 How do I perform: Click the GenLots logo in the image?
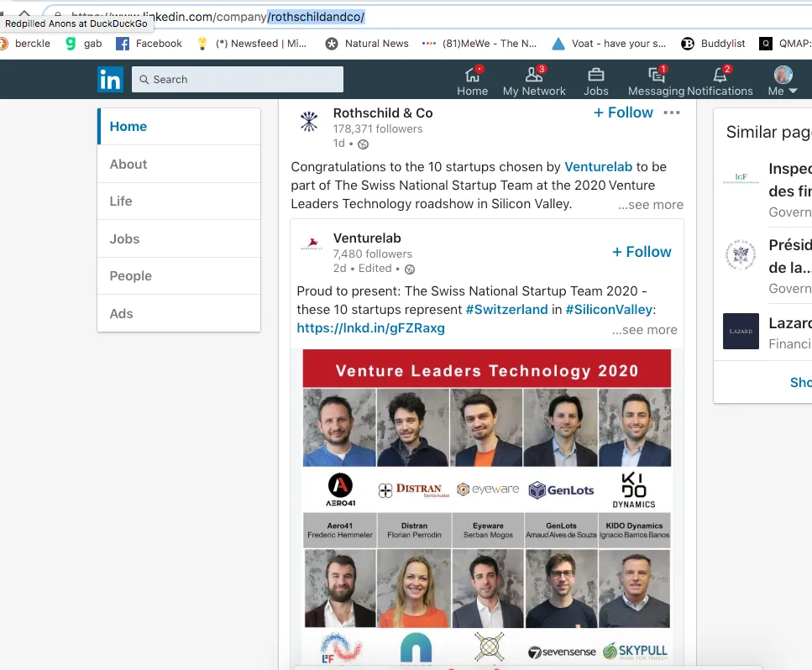(x=562, y=489)
